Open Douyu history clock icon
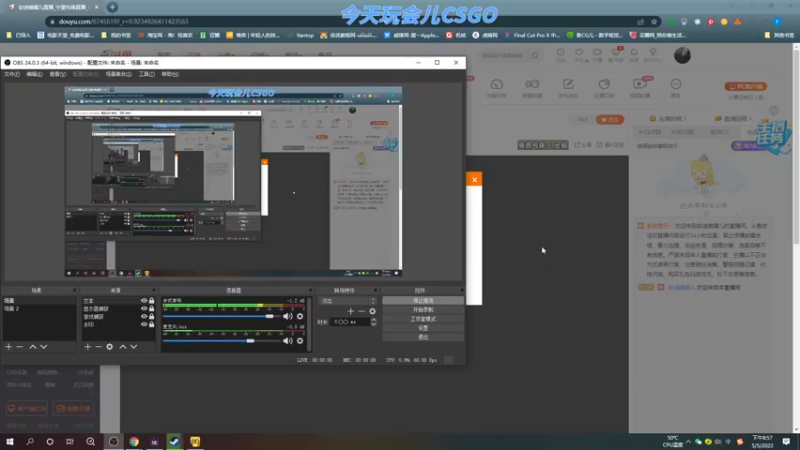 pos(561,53)
